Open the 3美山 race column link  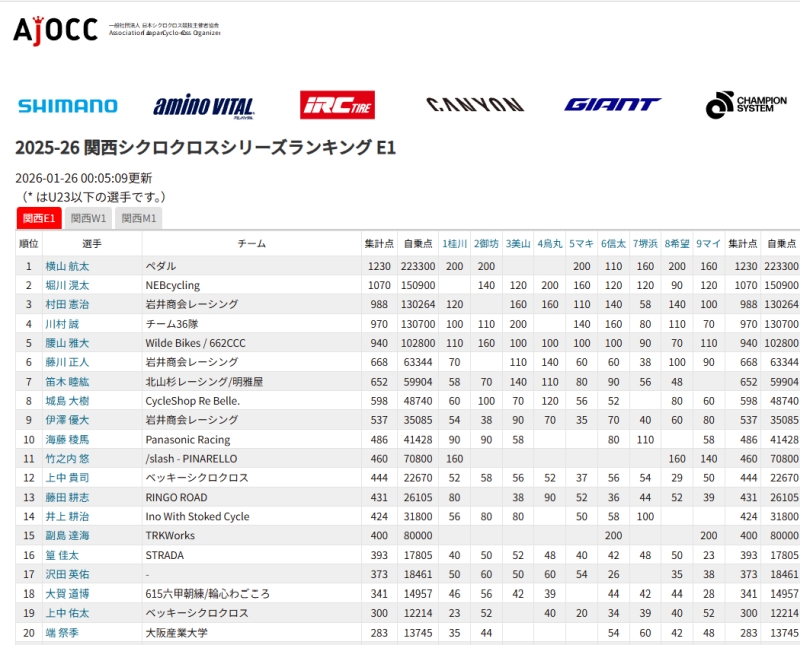coord(517,244)
